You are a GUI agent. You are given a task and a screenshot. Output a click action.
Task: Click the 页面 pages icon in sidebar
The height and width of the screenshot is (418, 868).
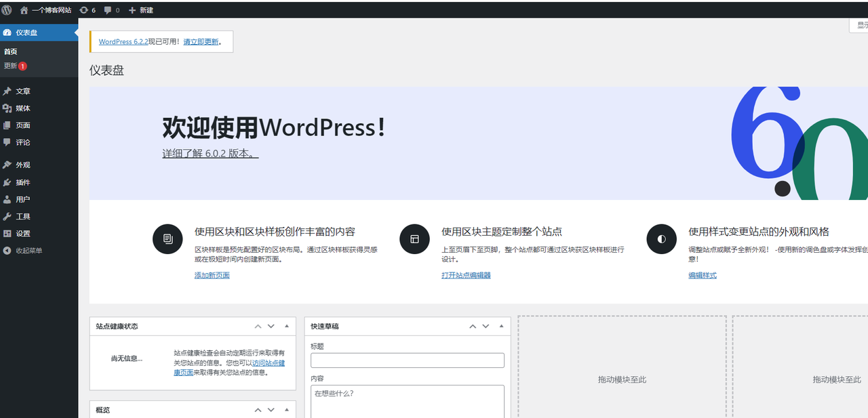[x=7, y=125]
